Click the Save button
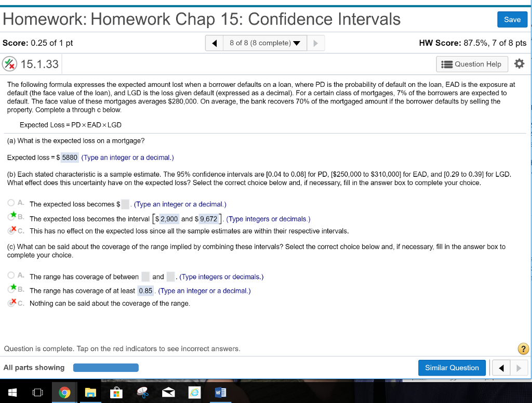This screenshot has width=532, height=403. [512, 20]
